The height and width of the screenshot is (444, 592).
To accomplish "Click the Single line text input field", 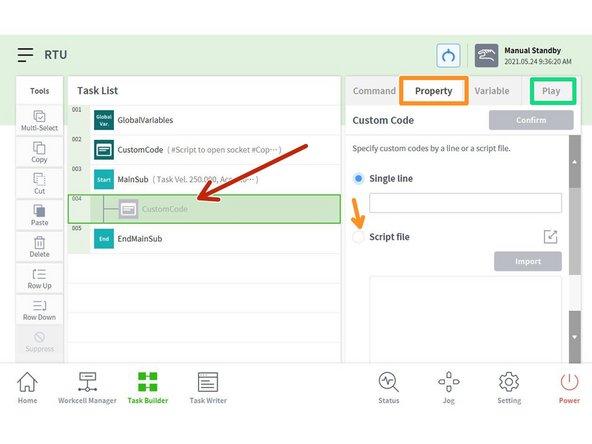I will click(x=465, y=203).
